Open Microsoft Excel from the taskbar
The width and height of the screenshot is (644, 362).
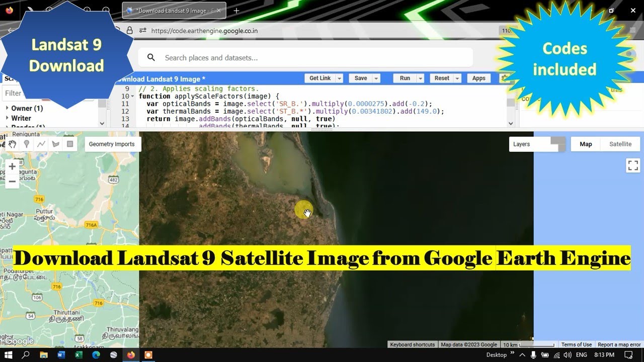(x=78, y=354)
